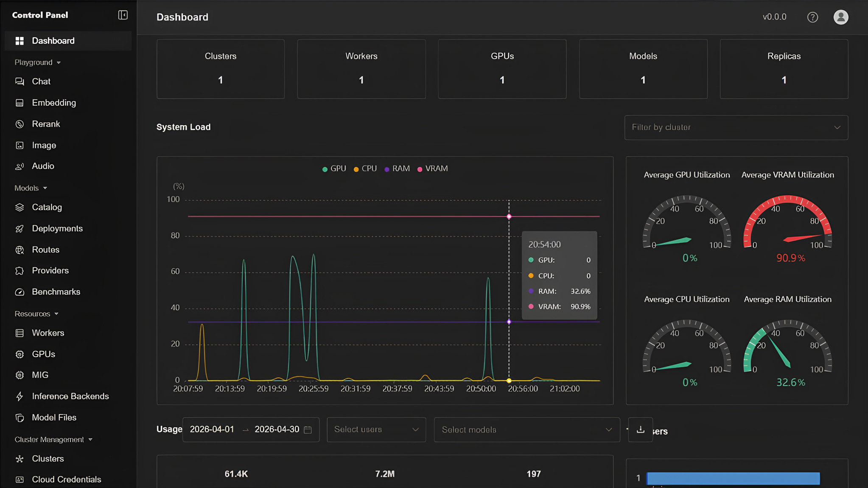This screenshot has width=868, height=488.
Task: Click the Rerank sidebar icon
Action: tap(20, 124)
